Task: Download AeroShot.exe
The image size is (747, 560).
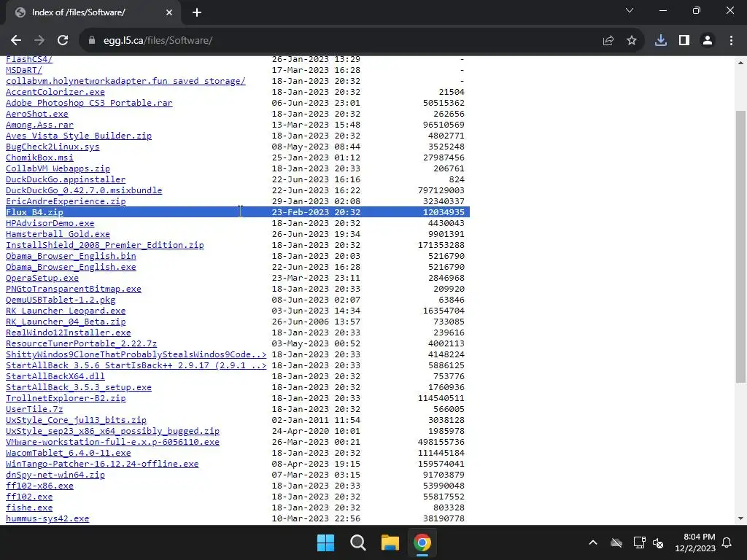Action: [37, 114]
